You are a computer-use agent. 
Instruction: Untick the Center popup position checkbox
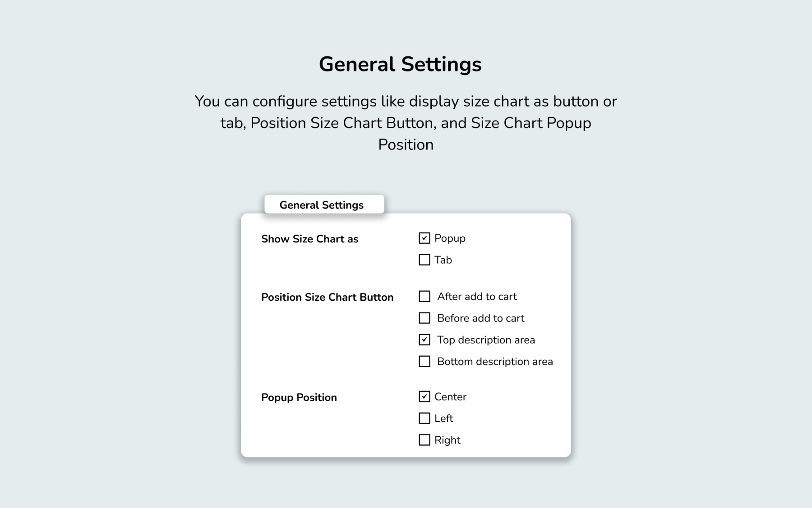(x=424, y=396)
